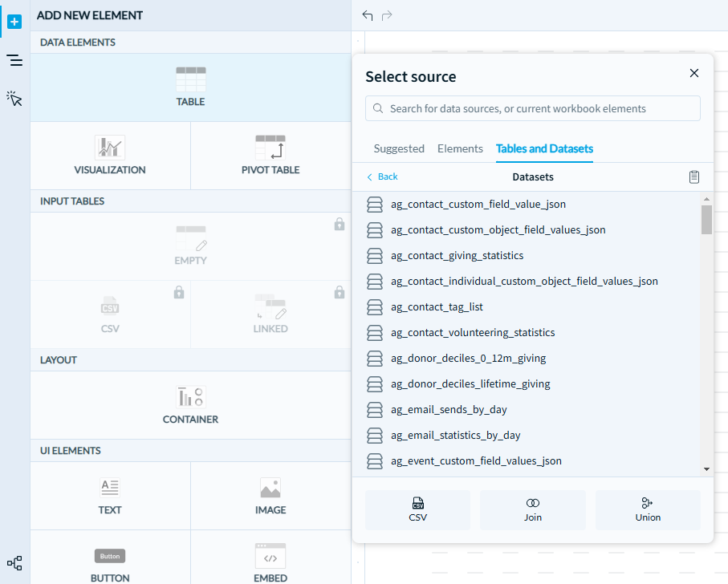Image resolution: width=728 pixels, height=584 pixels.
Task: Choose Union source button
Action: (x=648, y=509)
